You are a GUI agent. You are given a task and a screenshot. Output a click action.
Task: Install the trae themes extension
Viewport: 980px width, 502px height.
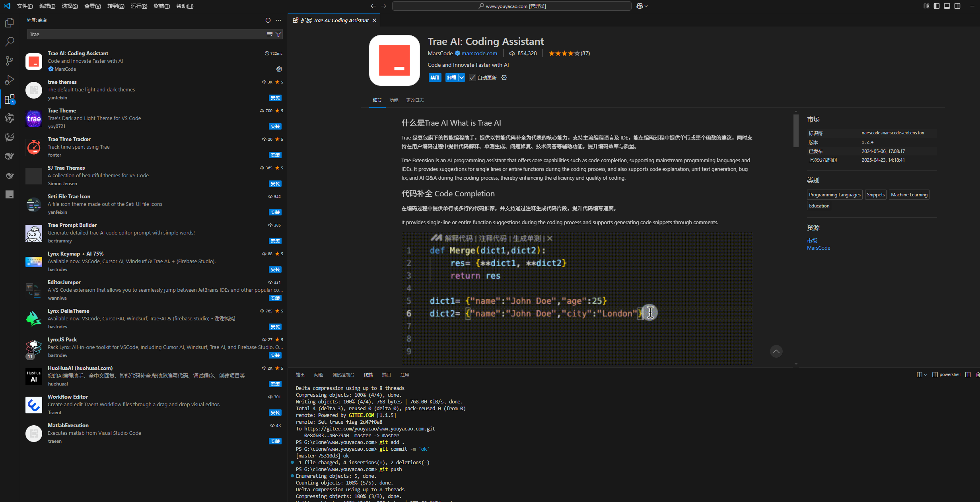coord(275,98)
